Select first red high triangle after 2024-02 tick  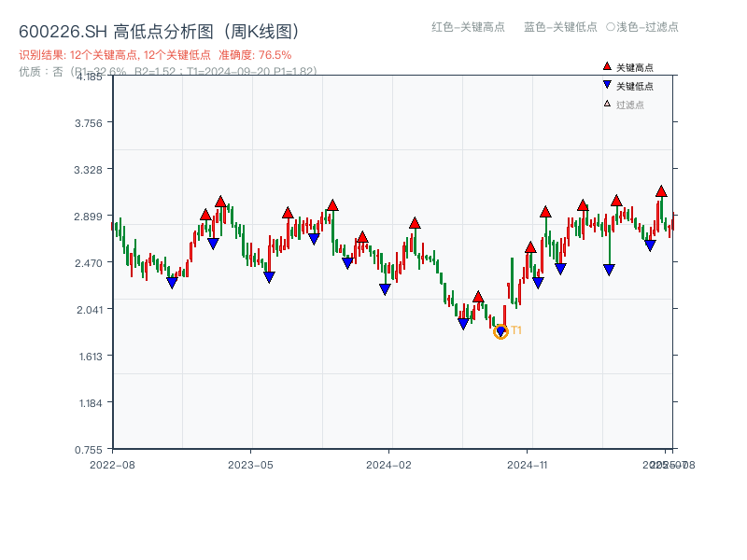coord(415,223)
